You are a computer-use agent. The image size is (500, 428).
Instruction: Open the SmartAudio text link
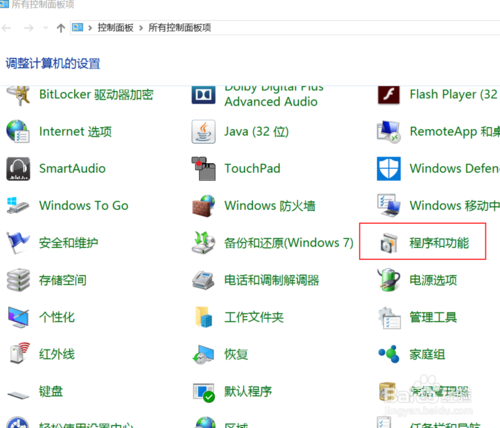(x=72, y=169)
